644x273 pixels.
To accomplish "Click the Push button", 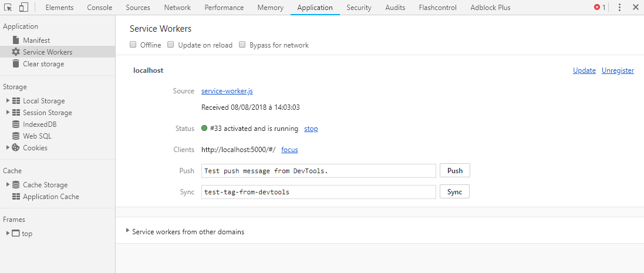I will (x=454, y=171).
